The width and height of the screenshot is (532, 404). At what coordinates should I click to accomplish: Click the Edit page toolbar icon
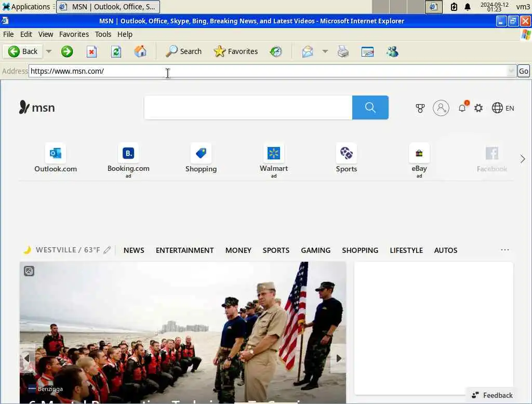tap(367, 51)
